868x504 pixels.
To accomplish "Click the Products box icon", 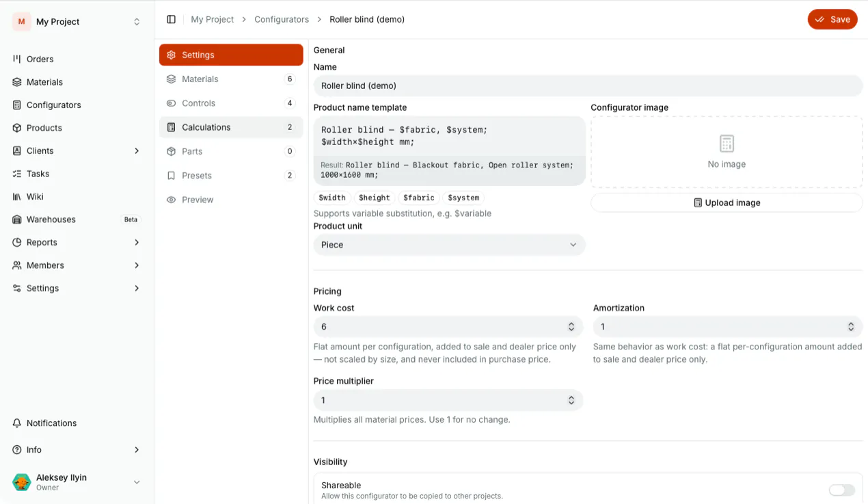I will tap(17, 128).
